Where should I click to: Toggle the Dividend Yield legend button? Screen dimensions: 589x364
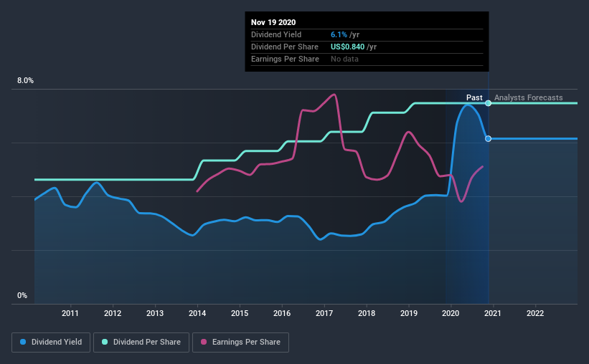[x=51, y=343]
